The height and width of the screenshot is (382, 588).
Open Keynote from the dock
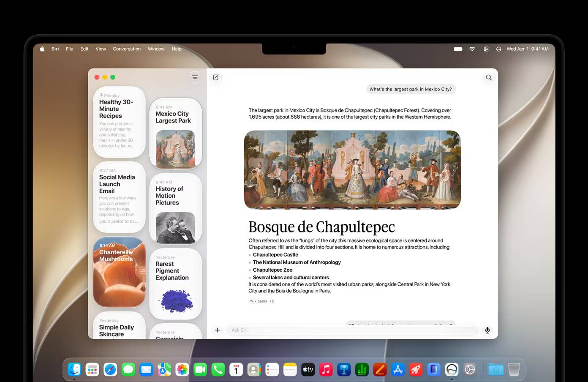click(344, 370)
